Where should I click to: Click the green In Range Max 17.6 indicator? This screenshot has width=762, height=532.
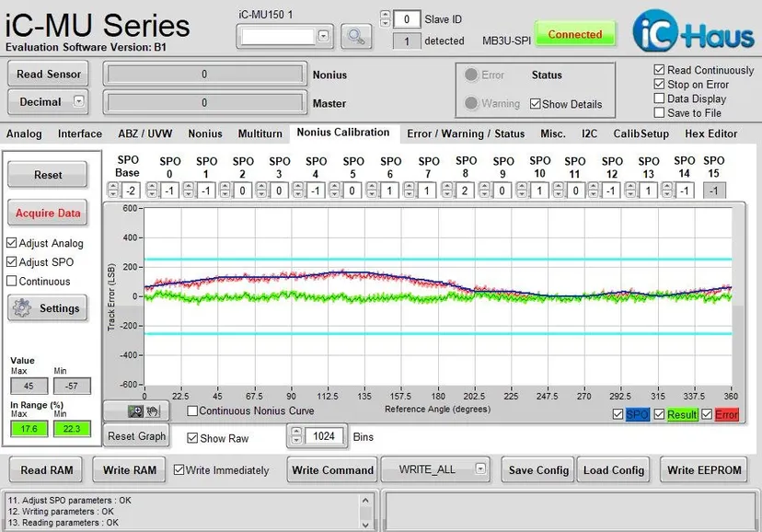click(29, 429)
